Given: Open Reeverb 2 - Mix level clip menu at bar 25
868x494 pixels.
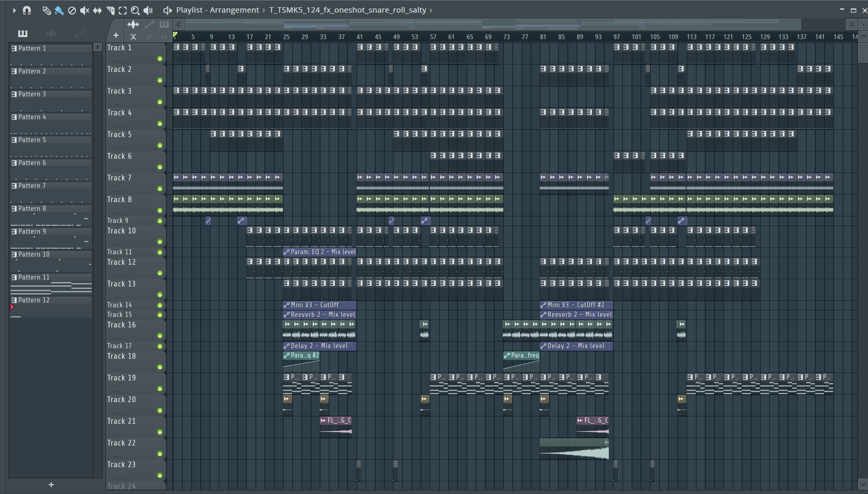Looking at the screenshot, I should tap(287, 315).
